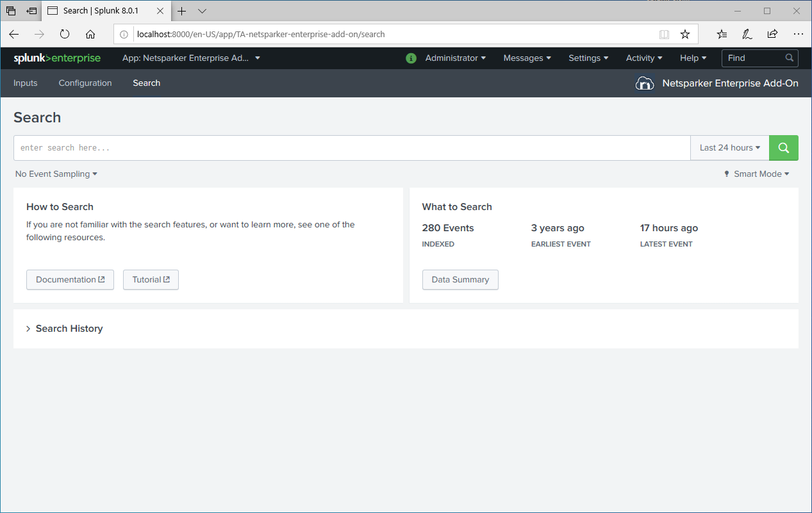Open the green info notification icon

pyautogui.click(x=411, y=58)
